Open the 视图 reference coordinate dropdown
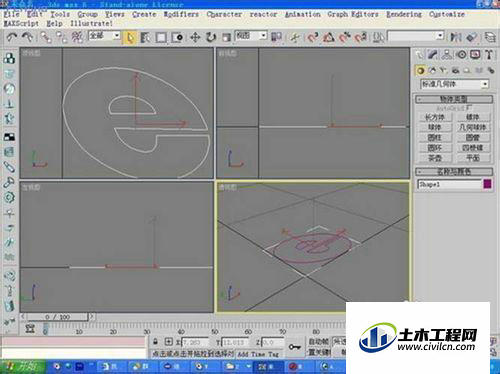This screenshot has width=500, height=374. [x=251, y=36]
